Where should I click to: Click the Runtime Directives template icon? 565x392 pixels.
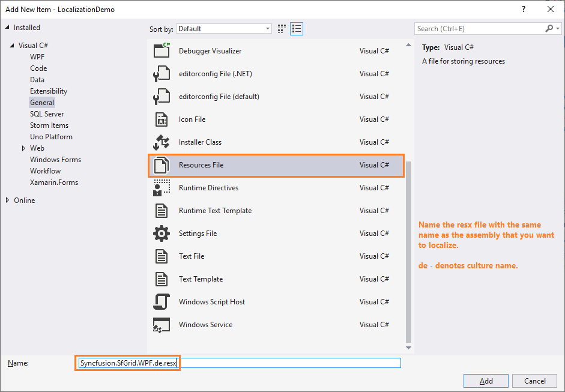[162, 188]
